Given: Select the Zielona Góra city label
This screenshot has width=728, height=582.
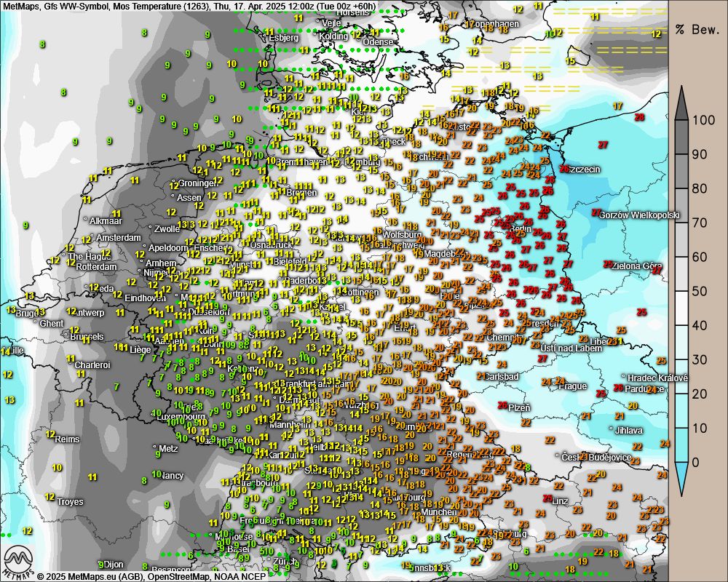Looking at the screenshot, I should (638, 266).
